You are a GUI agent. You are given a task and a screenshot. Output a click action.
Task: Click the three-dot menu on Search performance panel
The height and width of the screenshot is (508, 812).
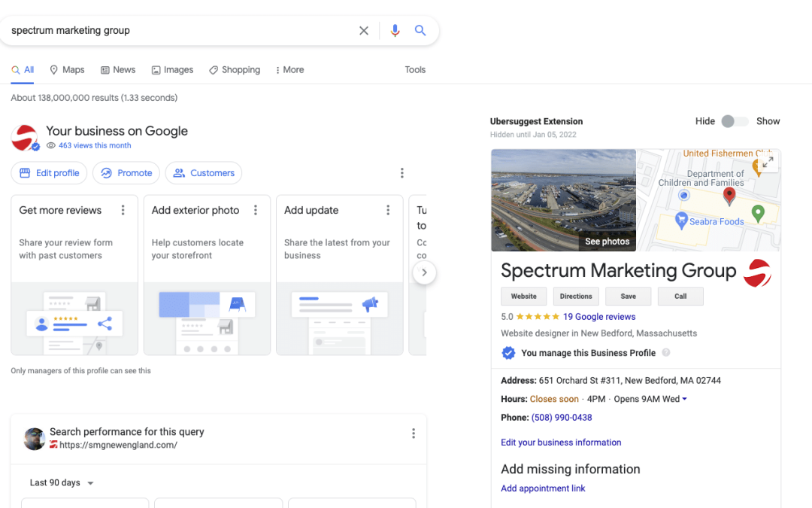[x=413, y=433]
